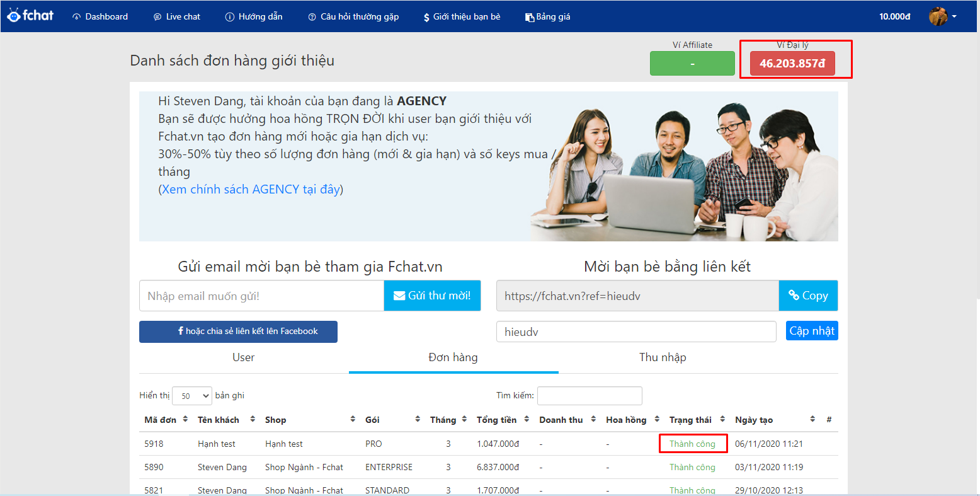Viewport: 980px width, 496px height.
Task: Click the 10.000đ account balance
Action: point(895,16)
